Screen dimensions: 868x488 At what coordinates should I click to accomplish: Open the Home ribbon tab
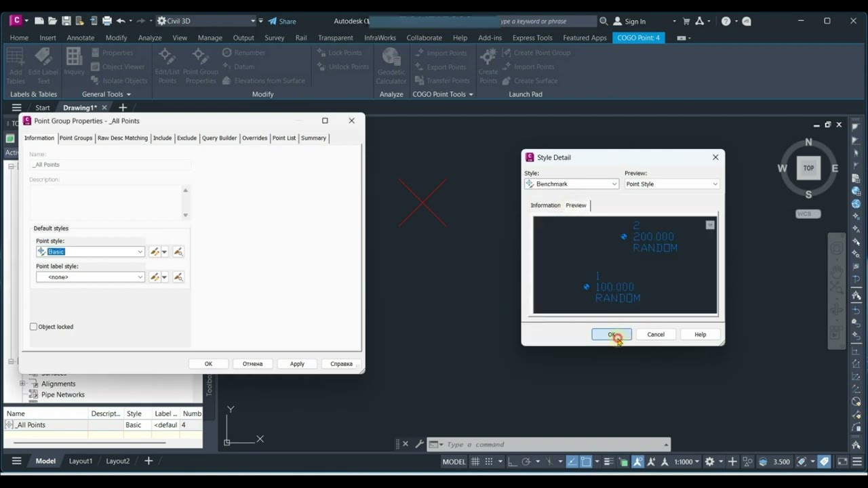point(19,38)
